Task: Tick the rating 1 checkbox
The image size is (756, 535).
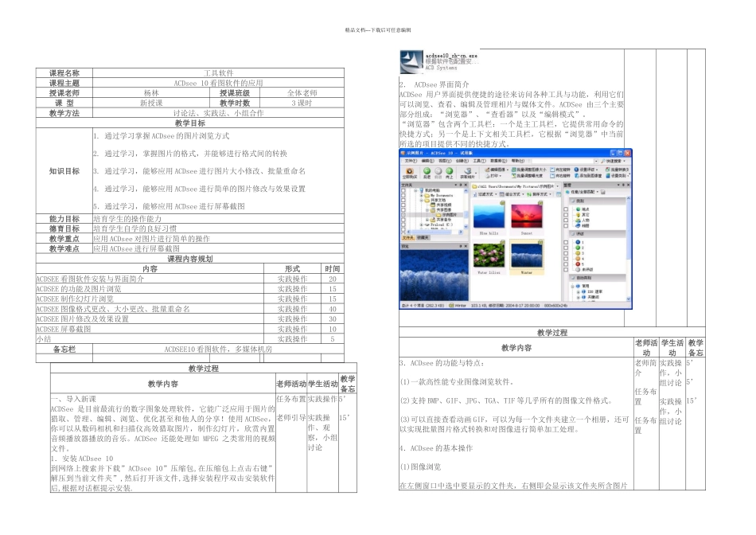Action: pyautogui.click(x=566, y=242)
